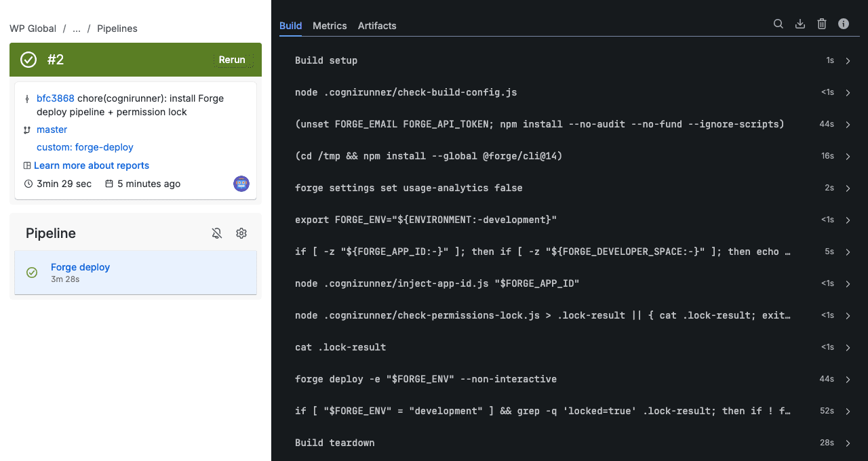Open custom: forge-deploy link
Viewport: 868px width, 461px height.
85,147
